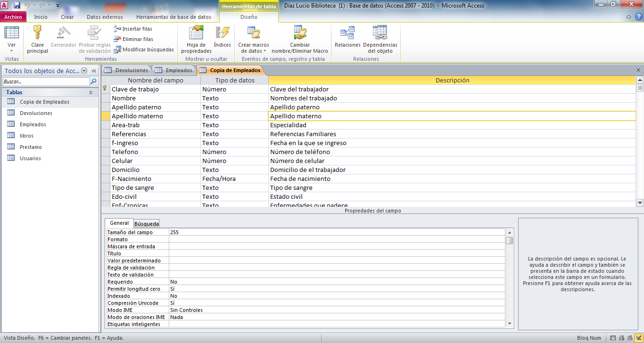Open navigation pane objects filter dropdown

coord(84,71)
